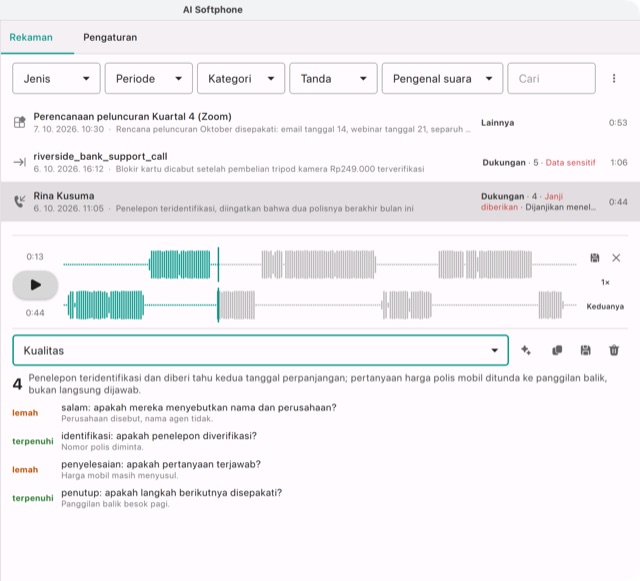
Task: Click the playhead marker on the waveform
Action: coord(218,285)
